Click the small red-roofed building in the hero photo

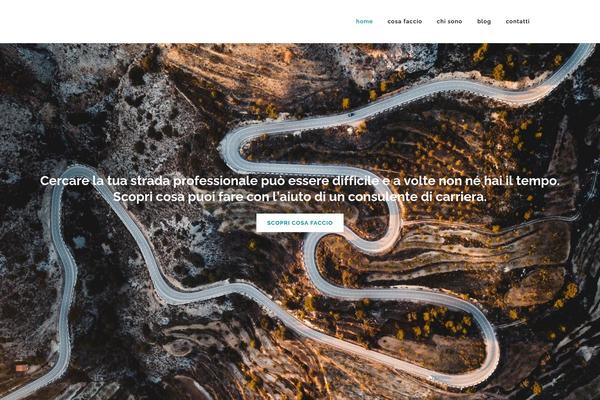(x=22, y=368)
